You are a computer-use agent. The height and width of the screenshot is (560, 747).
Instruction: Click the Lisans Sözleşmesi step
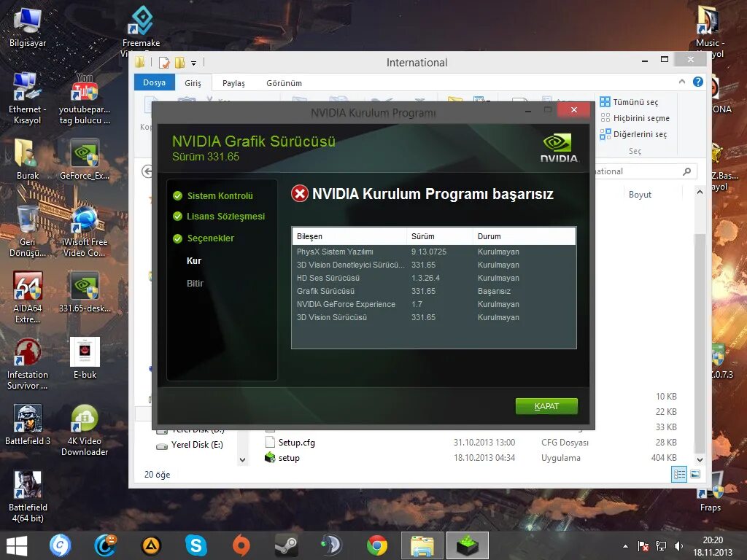click(x=219, y=216)
